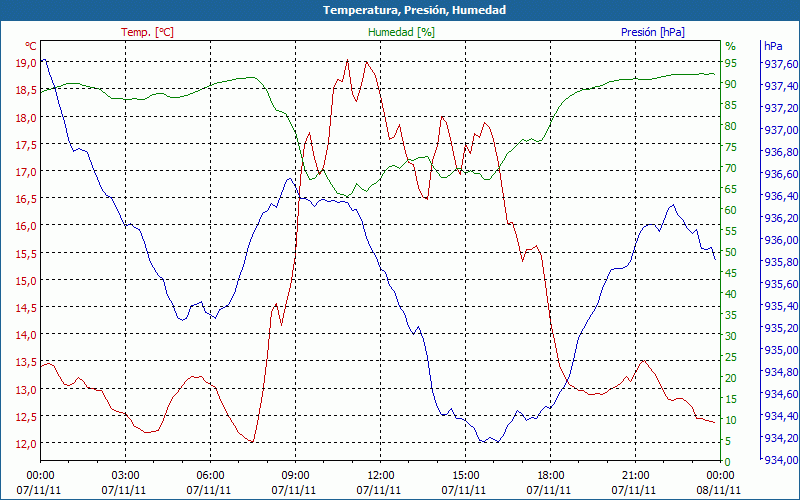
Task: Click the 936,00 pressure axis value
Action: [779, 240]
